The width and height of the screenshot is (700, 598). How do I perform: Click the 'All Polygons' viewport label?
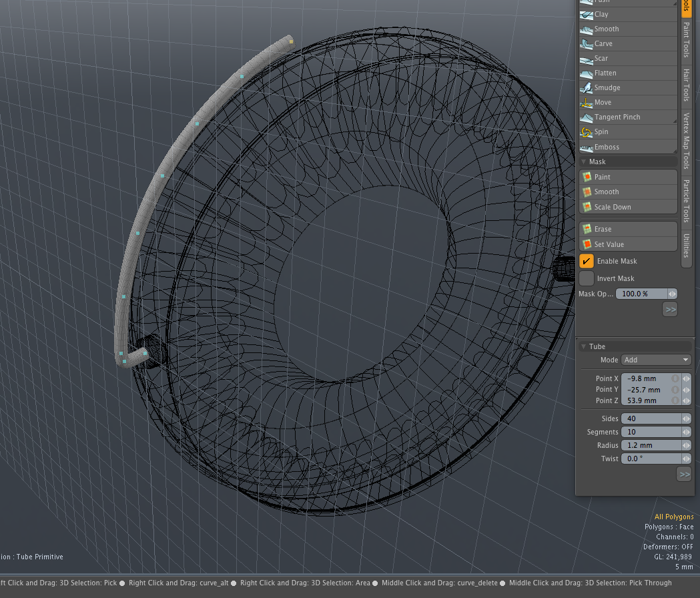click(x=674, y=517)
